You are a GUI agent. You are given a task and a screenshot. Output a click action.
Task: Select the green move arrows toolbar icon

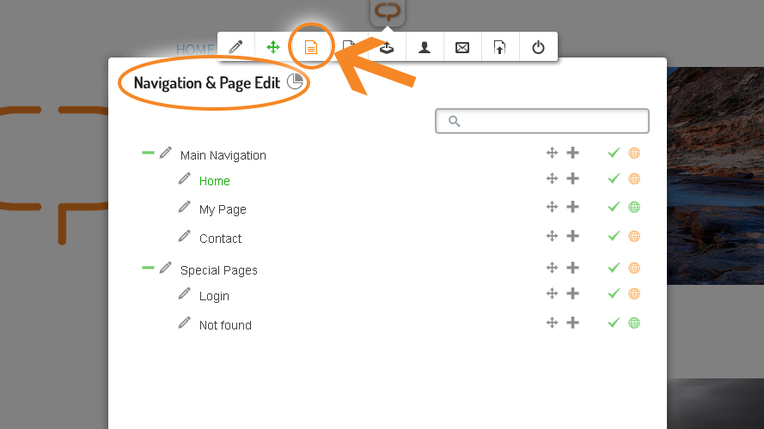(273, 47)
